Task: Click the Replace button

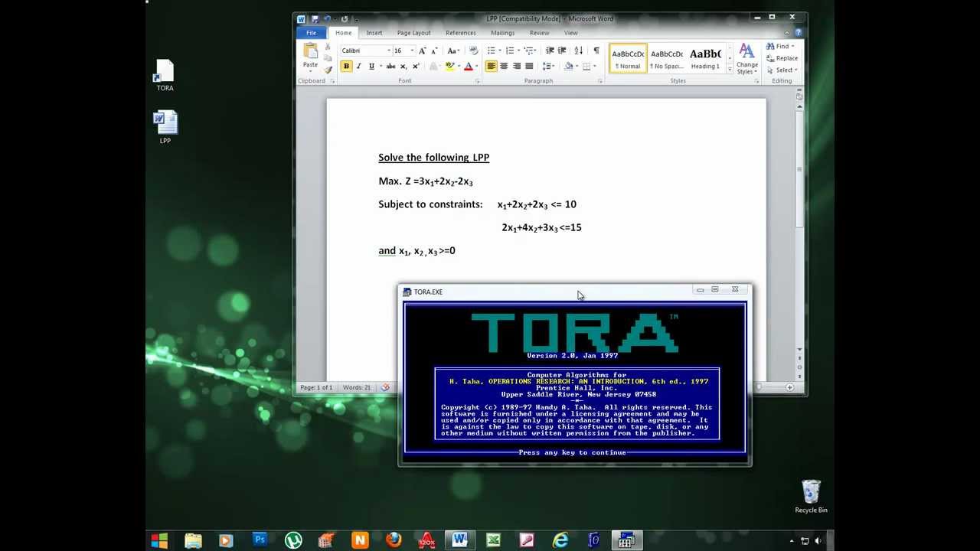Action: pyautogui.click(x=782, y=58)
